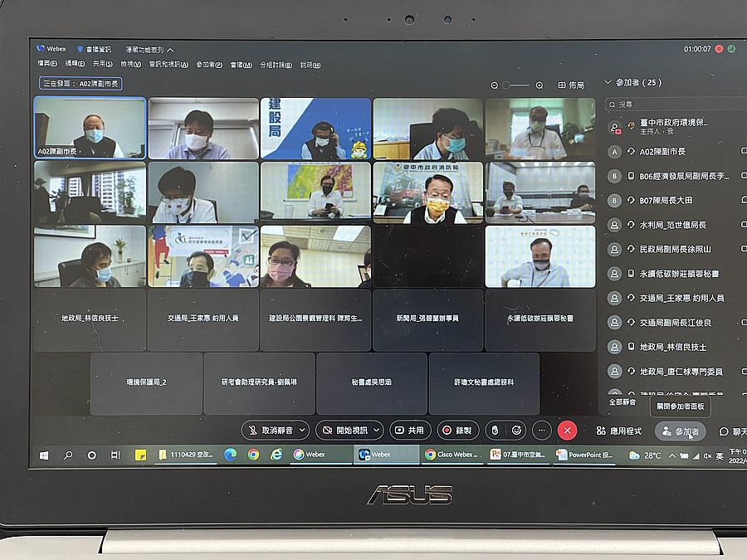This screenshot has width=747, height=560.
Task: Click the green status indicator beside the timer
Action: pyautogui.click(x=731, y=49)
